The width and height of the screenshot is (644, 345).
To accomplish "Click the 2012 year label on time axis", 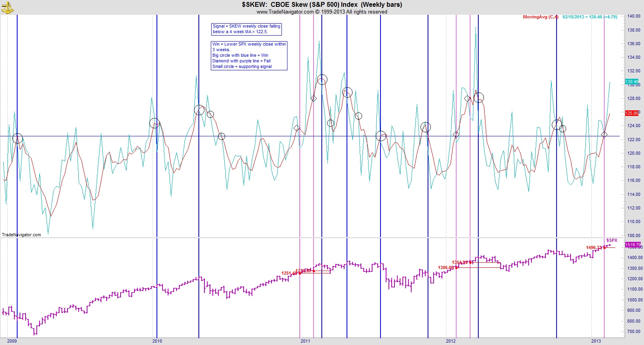I will (x=451, y=341).
